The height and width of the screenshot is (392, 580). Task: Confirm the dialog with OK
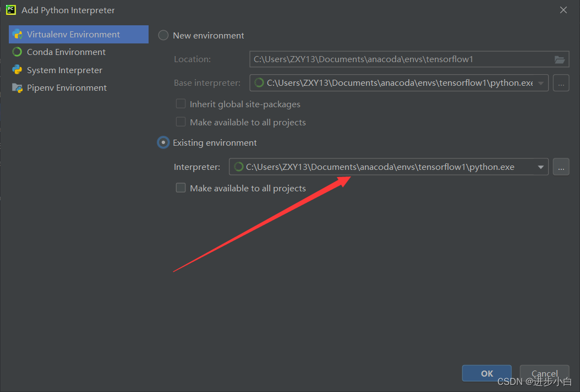pyautogui.click(x=487, y=373)
